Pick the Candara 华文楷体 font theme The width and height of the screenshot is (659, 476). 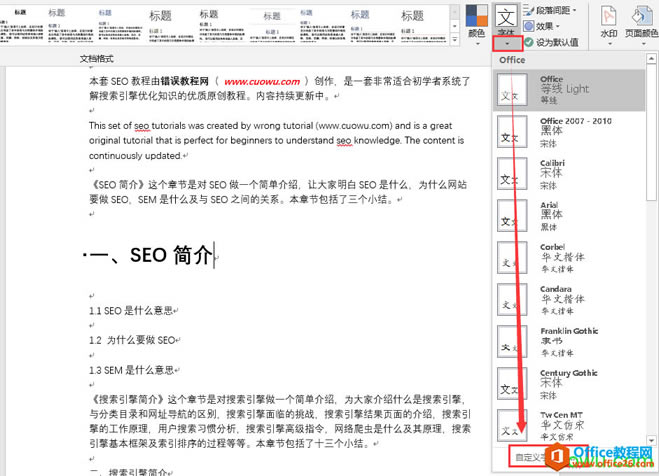569,300
